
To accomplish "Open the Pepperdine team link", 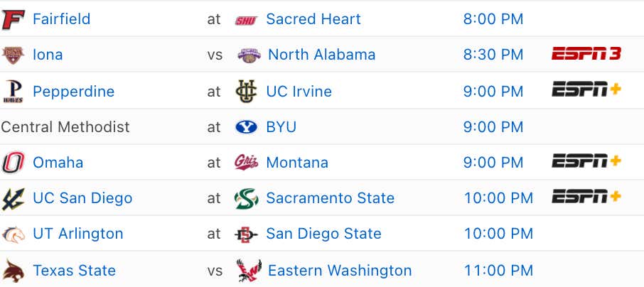I will (73, 91).
